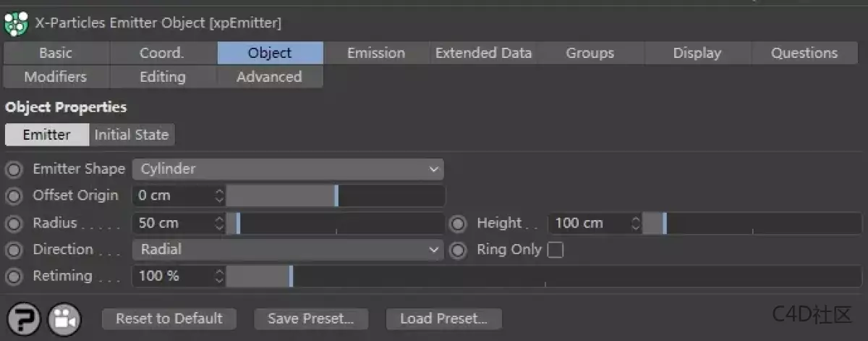The width and height of the screenshot is (868, 341).
Task: Click the Radius slider track
Action: tap(336, 223)
